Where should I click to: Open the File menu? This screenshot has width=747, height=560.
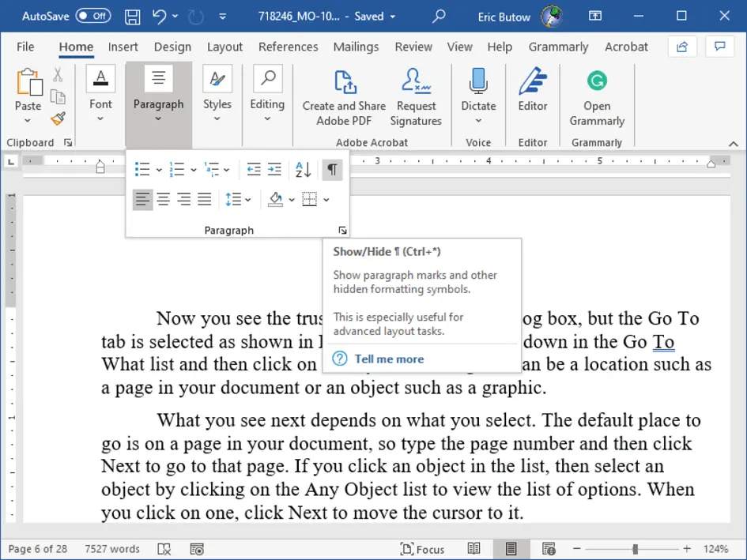click(25, 47)
